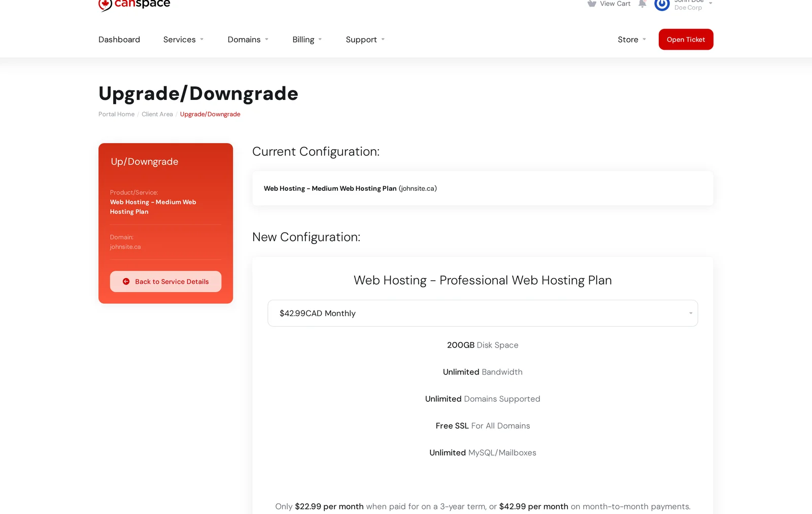812x514 pixels.
Task: Click the Unlimited MySQL/Mailboxes feature
Action: (483, 453)
